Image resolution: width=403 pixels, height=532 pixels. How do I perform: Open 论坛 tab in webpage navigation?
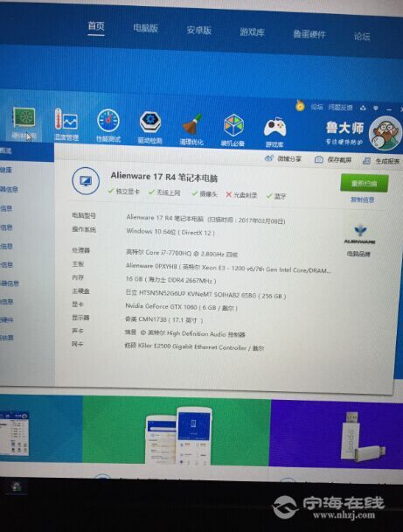pyautogui.click(x=362, y=36)
